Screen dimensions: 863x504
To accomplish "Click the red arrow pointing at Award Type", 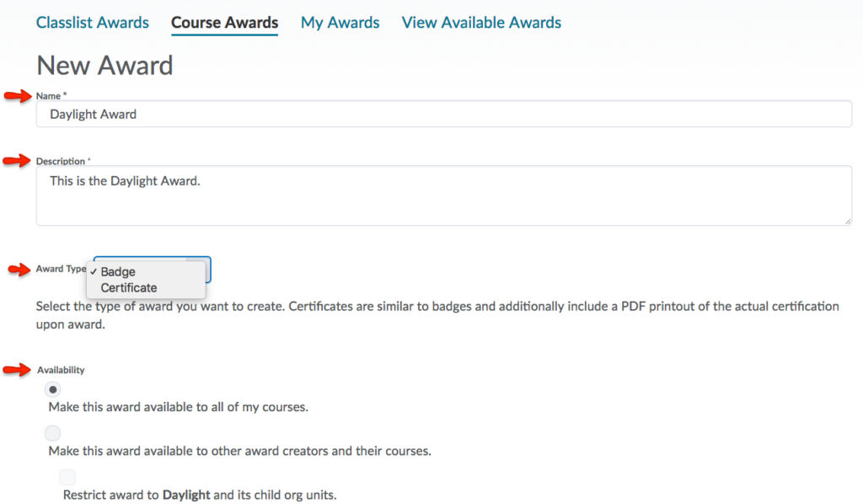I will click(x=20, y=269).
